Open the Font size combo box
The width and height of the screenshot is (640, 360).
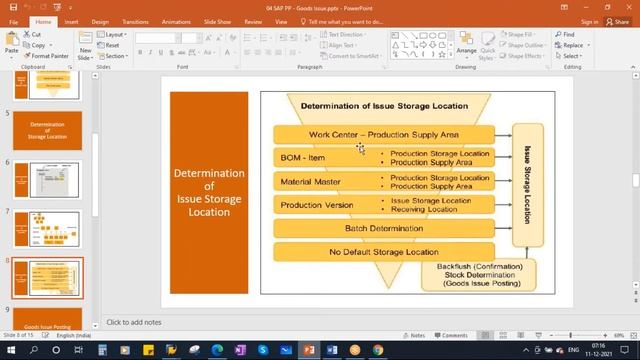(x=192, y=38)
